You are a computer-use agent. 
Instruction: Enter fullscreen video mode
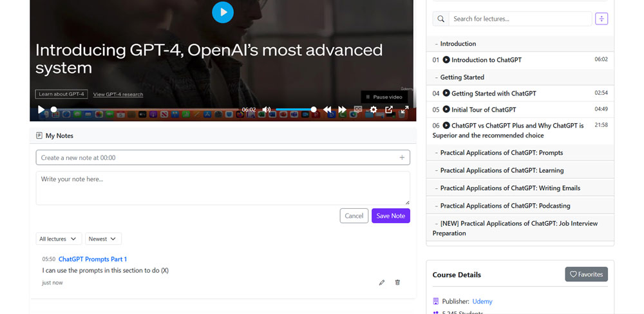click(x=404, y=110)
